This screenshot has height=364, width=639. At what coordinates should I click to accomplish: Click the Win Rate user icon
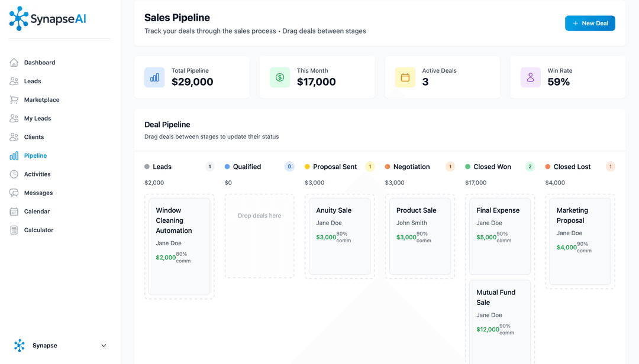tap(530, 77)
